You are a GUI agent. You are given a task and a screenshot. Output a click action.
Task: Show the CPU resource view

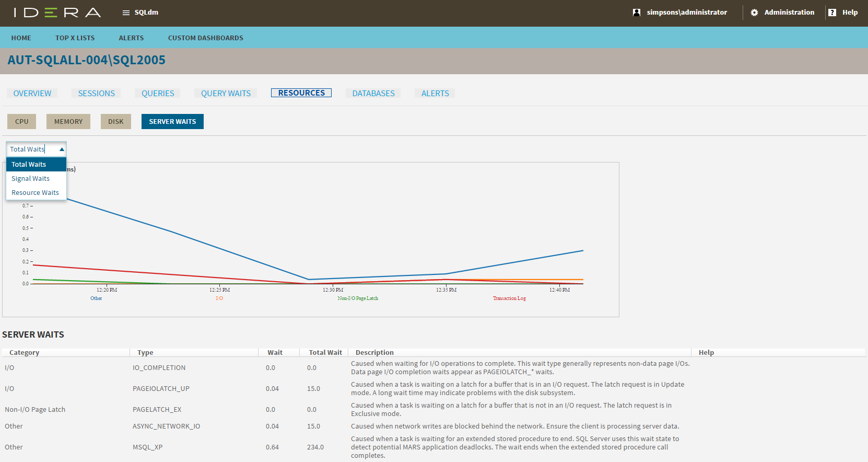coord(22,122)
